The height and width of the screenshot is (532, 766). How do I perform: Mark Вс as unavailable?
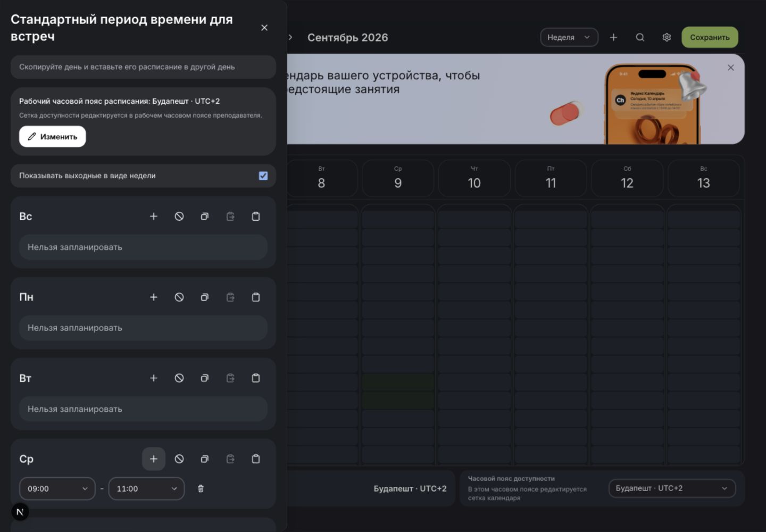coord(179,217)
